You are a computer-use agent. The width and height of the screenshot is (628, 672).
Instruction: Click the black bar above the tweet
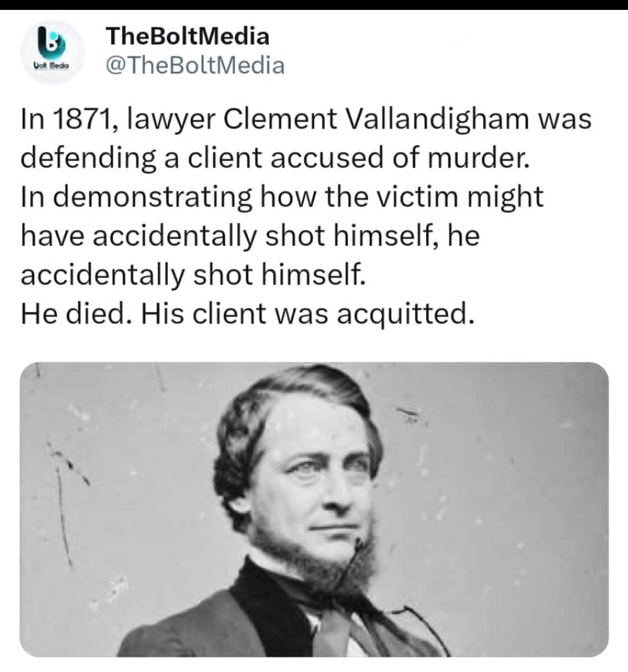pyautogui.click(x=314, y=5)
